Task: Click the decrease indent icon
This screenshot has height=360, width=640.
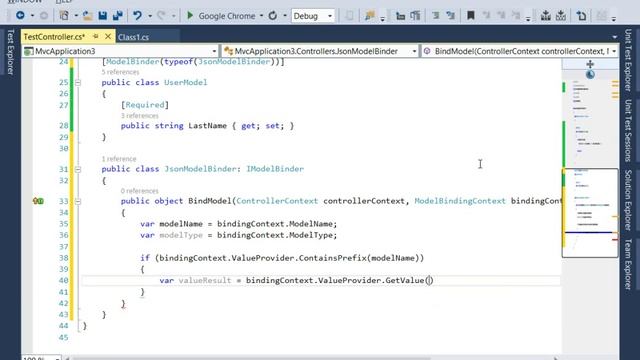Action: point(400,16)
